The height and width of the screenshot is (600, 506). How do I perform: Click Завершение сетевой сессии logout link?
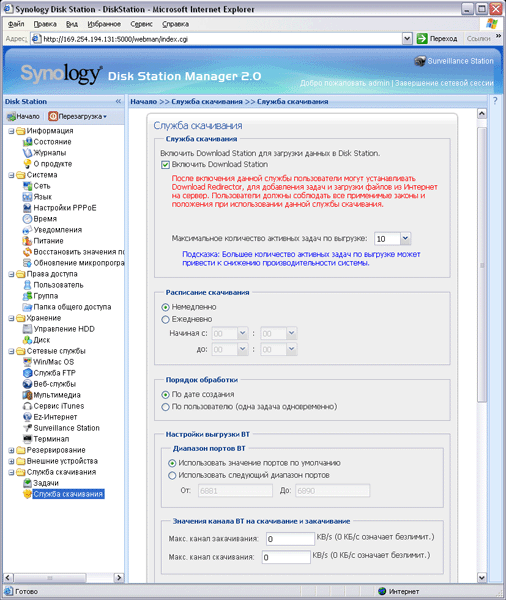click(444, 83)
